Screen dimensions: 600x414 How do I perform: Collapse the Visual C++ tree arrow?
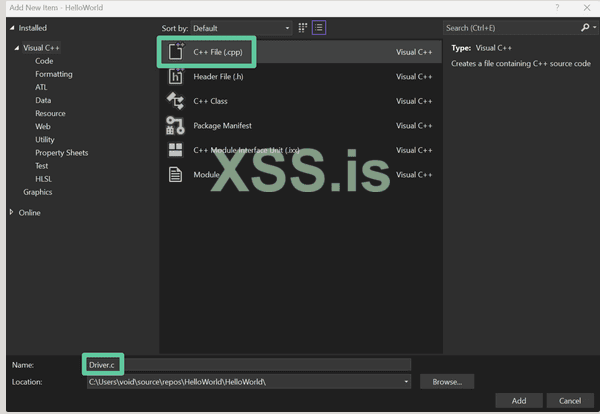[x=16, y=48]
